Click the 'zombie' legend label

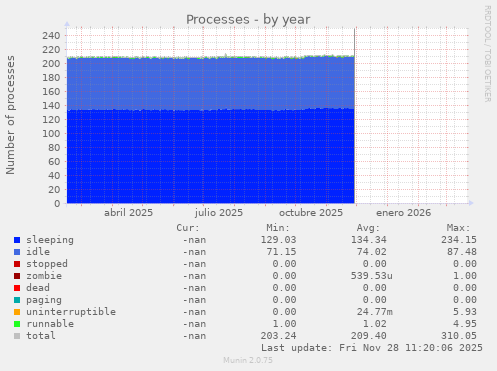44,276
